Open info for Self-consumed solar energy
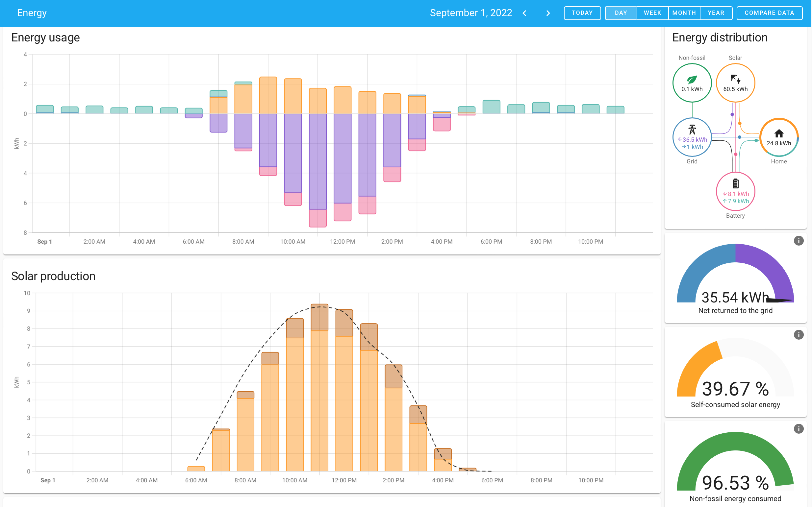This screenshot has width=812, height=507. point(799,335)
